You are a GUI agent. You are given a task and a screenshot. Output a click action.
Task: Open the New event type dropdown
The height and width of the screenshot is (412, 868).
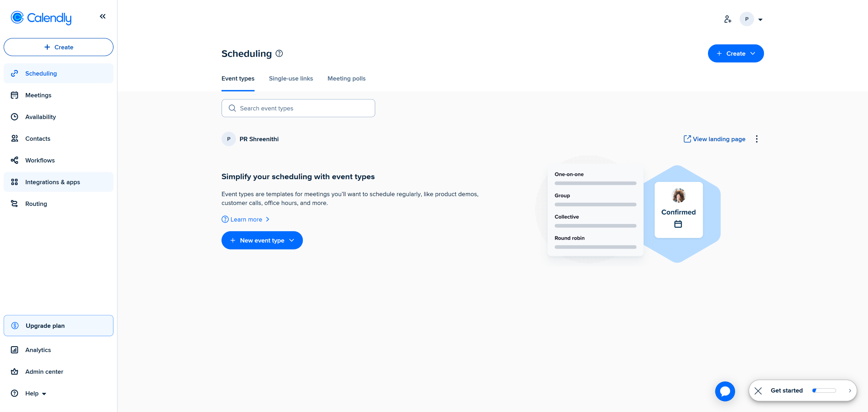pos(262,240)
